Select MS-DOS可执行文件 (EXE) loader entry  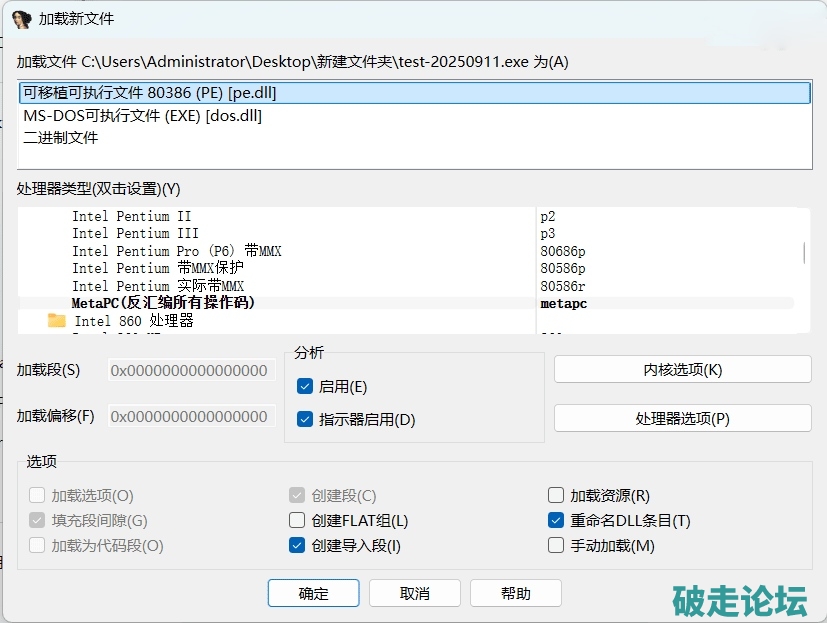pyautogui.click(x=143, y=116)
